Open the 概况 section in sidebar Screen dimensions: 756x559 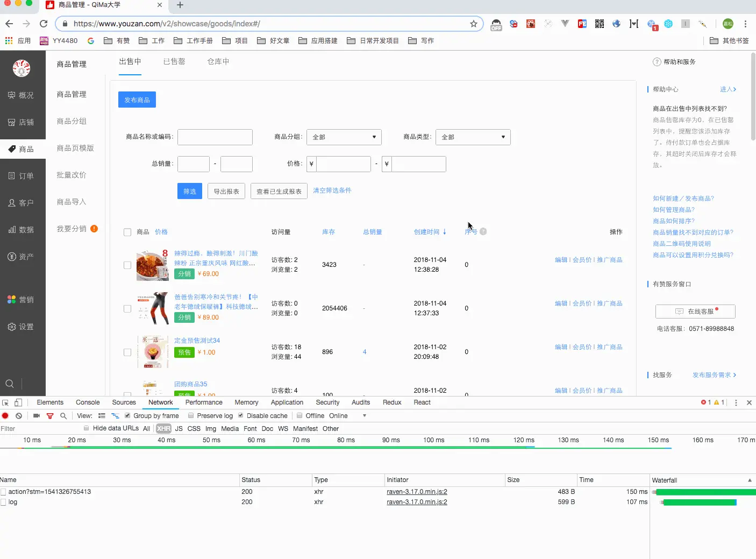coord(22,95)
